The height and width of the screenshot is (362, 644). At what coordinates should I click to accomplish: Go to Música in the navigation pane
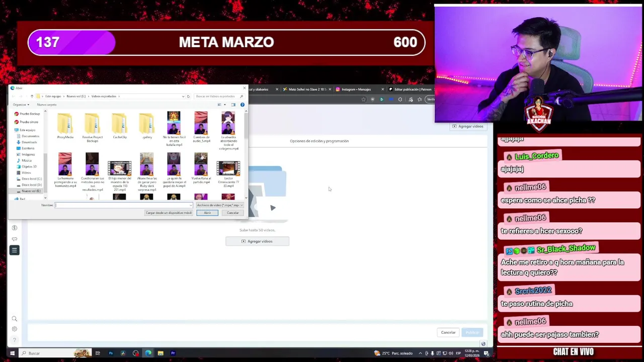click(25, 160)
